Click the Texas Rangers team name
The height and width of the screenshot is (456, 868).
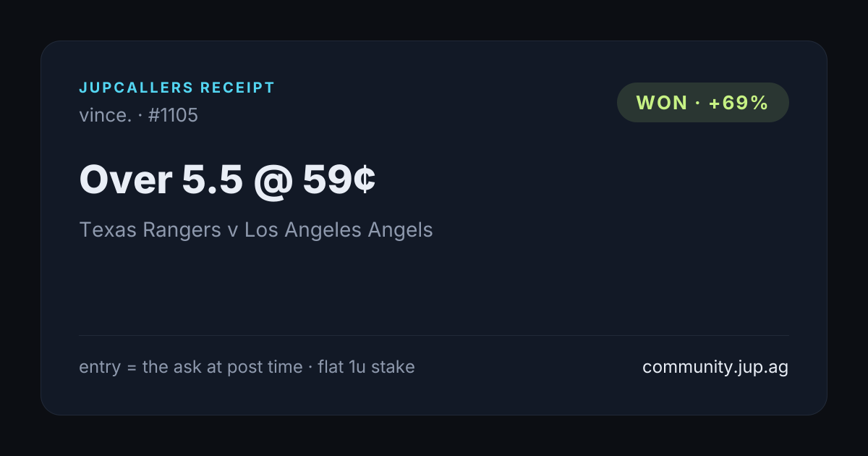pyautogui.click(x=150, y=230)
